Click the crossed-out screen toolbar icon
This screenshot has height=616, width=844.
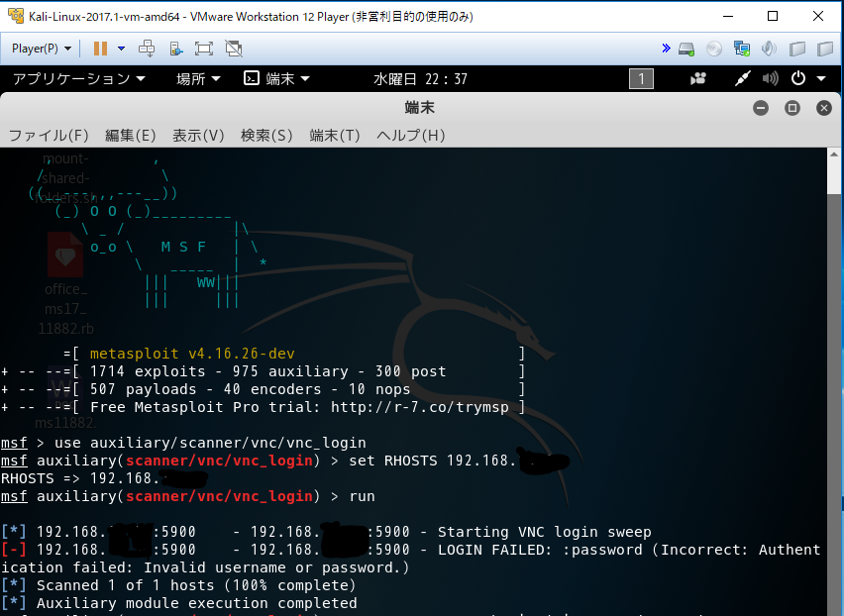point(234,49)
